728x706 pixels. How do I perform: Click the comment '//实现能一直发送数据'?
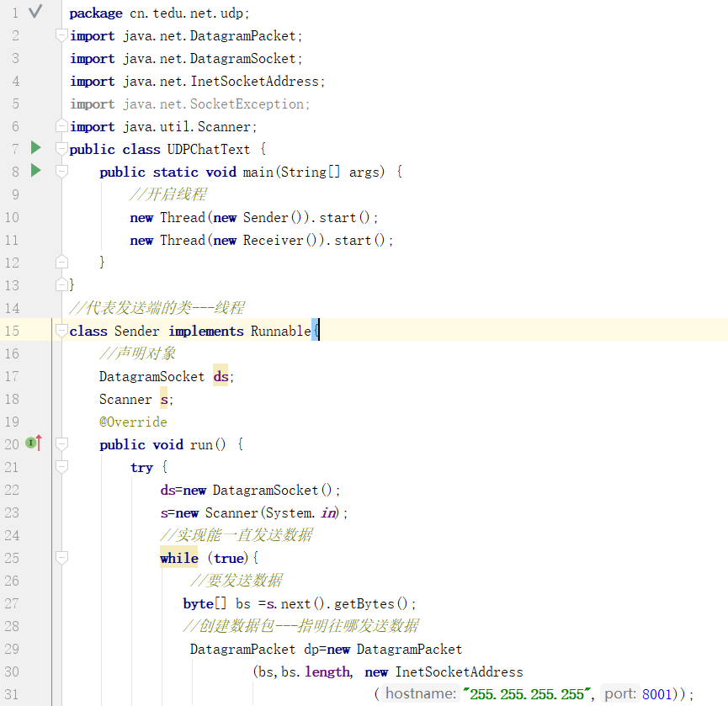click(x=236, y=534)
